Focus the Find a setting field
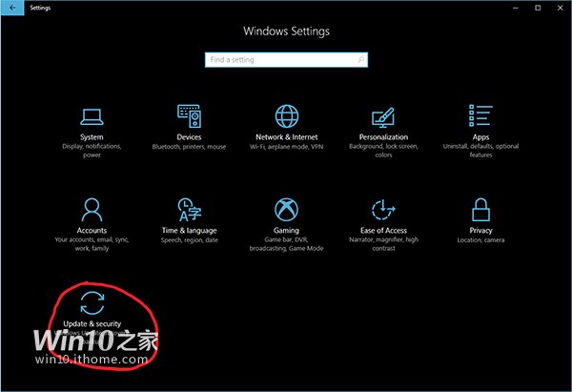Screen dimensions: 572x392 [x=286, y=60]
